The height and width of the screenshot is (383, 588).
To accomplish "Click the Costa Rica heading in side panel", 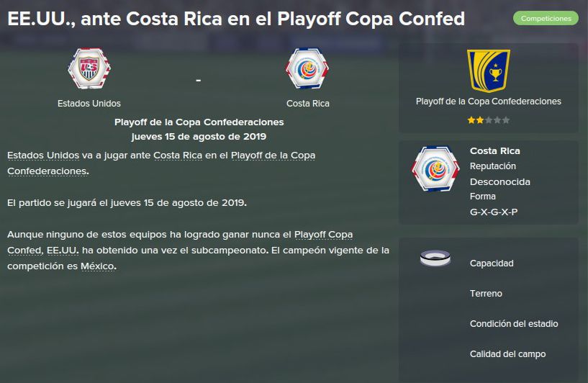I will pos(495,150).
